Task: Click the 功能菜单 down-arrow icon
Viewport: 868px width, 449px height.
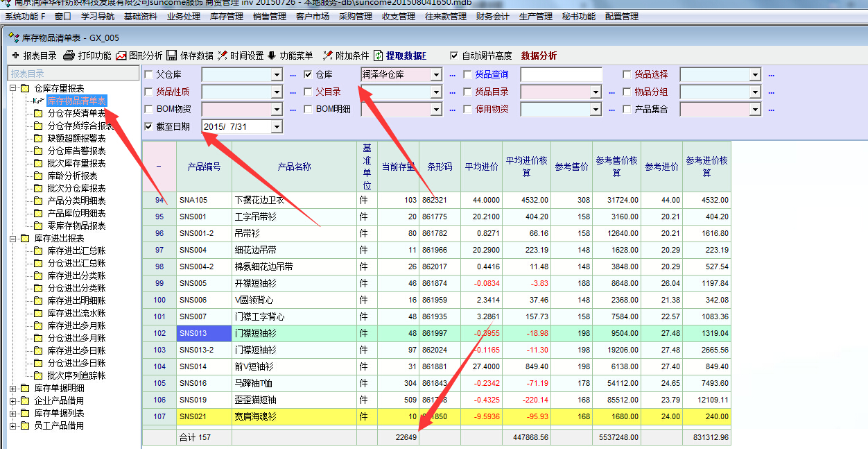Action: (272, 56)
